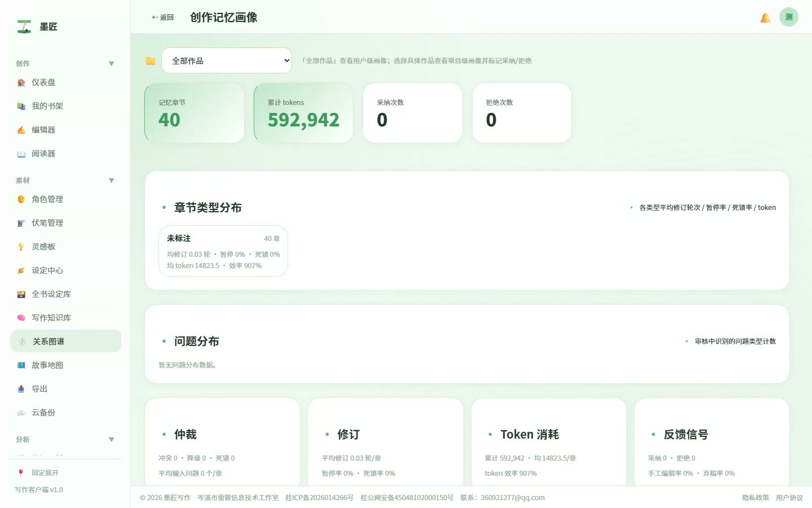812x508 pixels.
Task: Click the 阅读器 open book icon
Action: [x=21, y=154]
